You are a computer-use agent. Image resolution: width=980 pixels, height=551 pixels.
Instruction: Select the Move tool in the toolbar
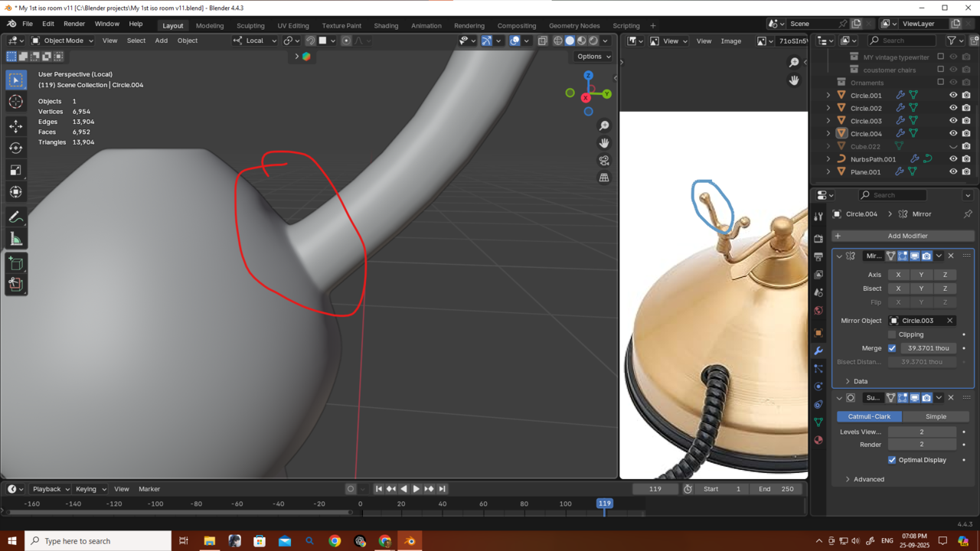click(x=15, y=126)
